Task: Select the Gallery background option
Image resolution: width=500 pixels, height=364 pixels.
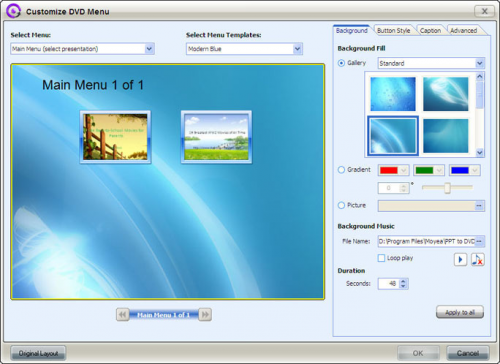Action: [341, 63]
